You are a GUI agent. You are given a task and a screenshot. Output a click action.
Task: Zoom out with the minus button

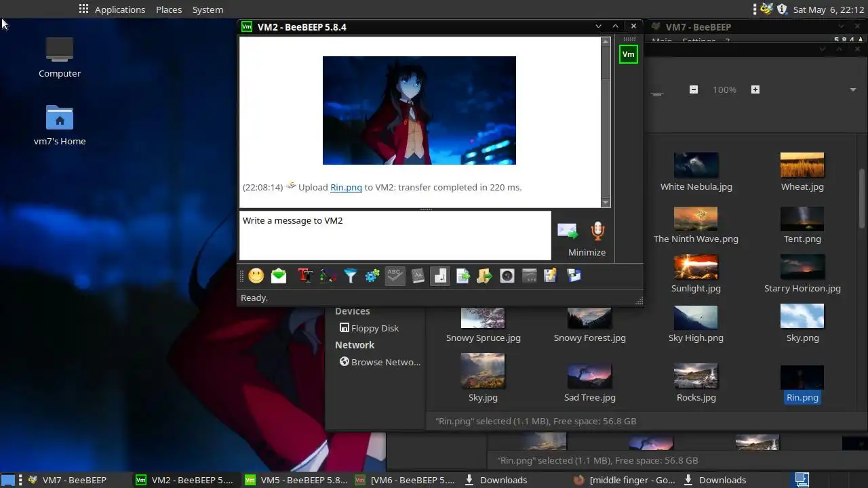pos(693,89)
